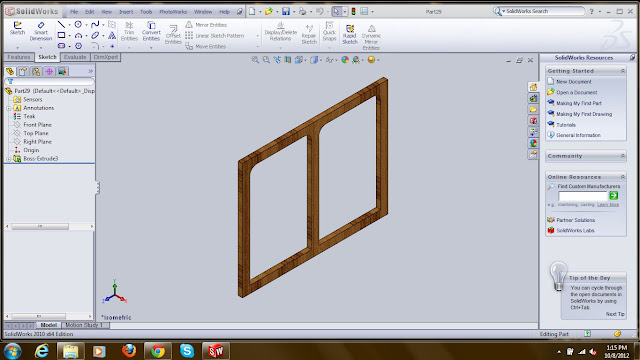This screenshot has width=640, height=360.
Task: Collapse the Online Resources section
Action: (x=623, y=177)
